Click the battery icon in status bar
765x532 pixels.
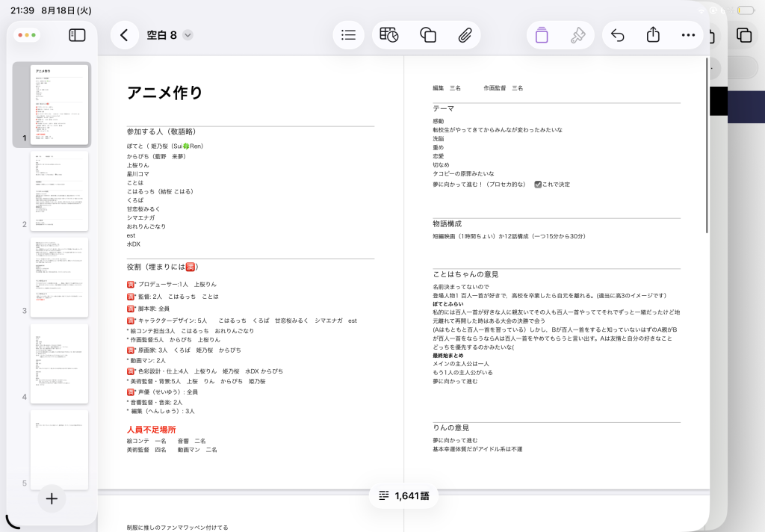tap(746, 10)
